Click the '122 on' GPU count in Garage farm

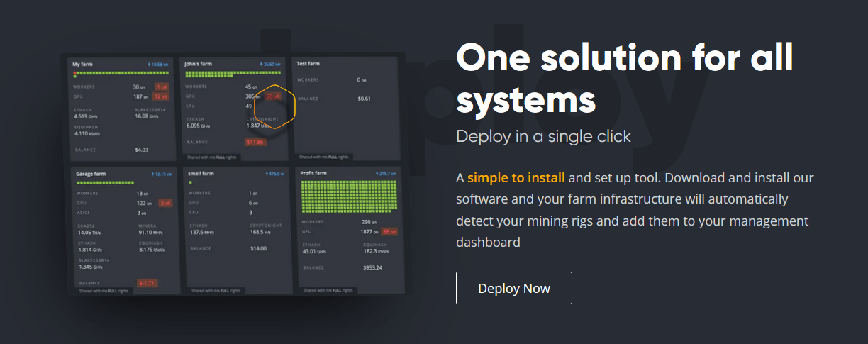145,203
